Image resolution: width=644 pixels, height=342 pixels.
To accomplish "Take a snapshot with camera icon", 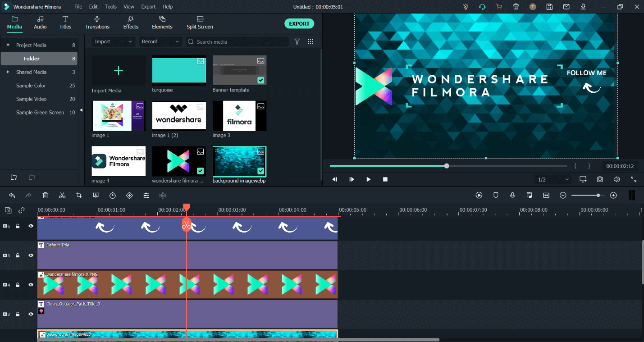I will [x=600, y=179].
